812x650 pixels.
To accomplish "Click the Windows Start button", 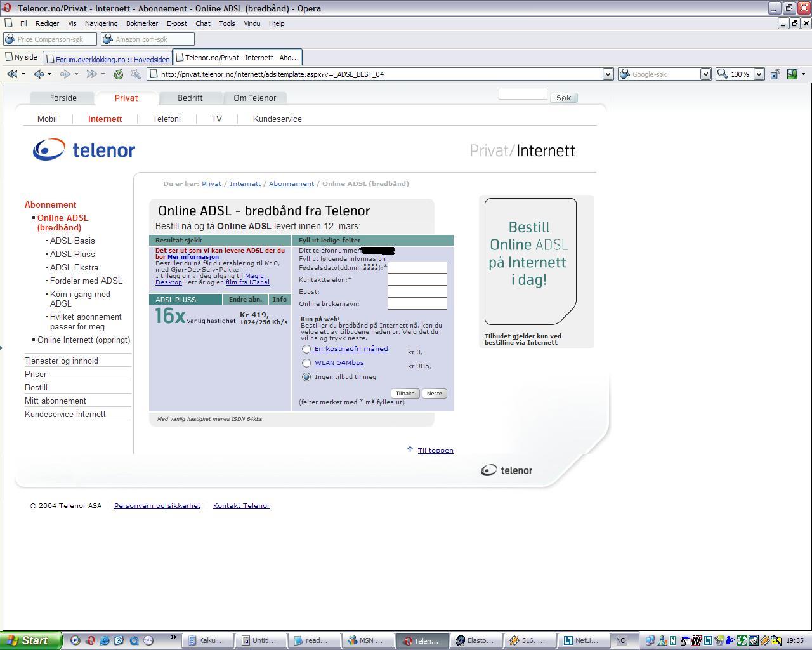I will pos(31,640).
